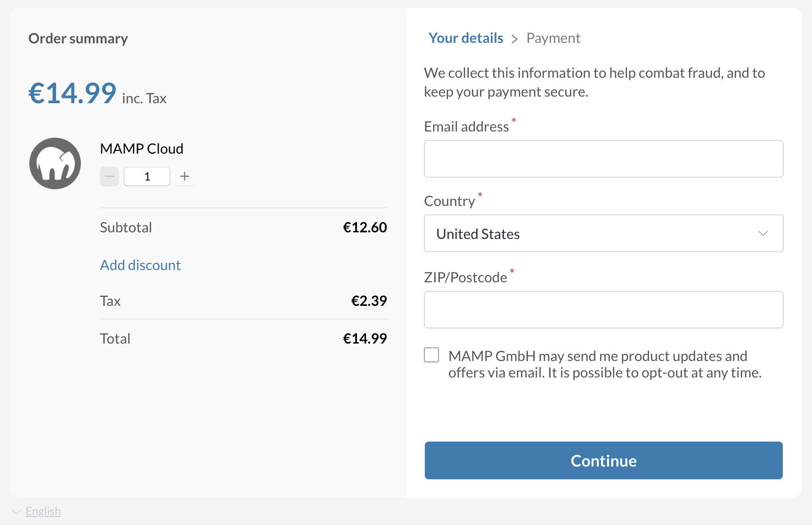Open the Add discount link

click(140, 265)
